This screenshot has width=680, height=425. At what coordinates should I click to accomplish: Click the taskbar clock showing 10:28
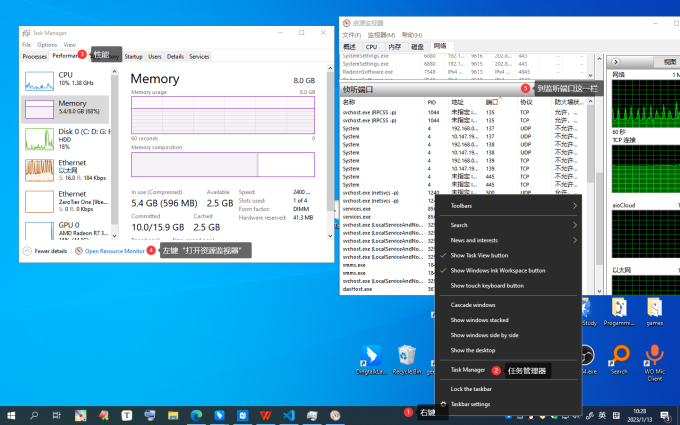tap(639, 415)
